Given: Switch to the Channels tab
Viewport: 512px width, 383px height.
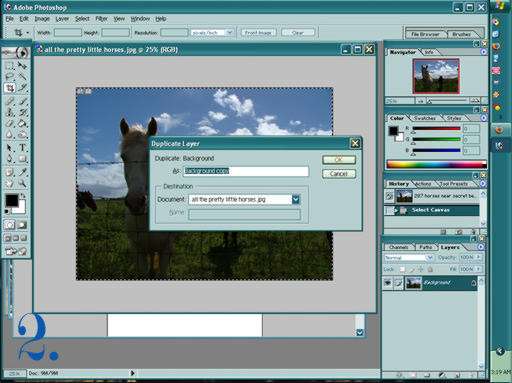Looking at the screenshot, I should point(399,247).
